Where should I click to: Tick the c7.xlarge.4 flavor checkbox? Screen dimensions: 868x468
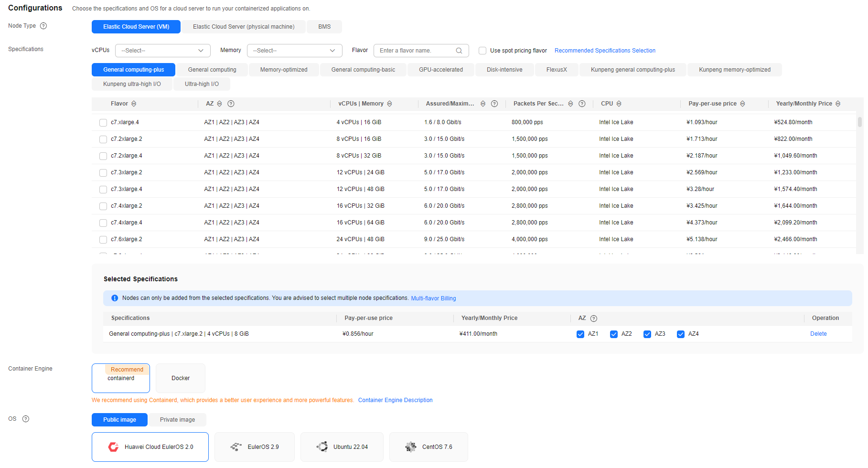coord(103,123)
